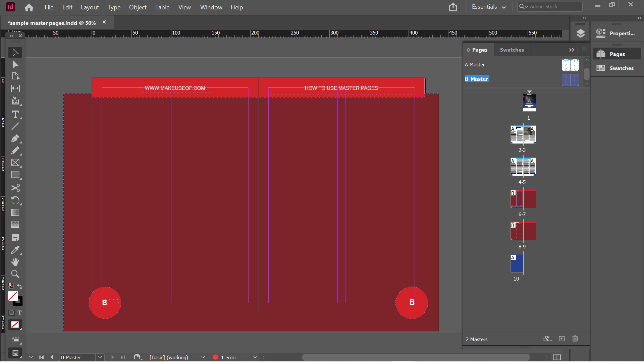
Task: Open the Essentials workspace dropdown
Action: [x=488, y=7]
